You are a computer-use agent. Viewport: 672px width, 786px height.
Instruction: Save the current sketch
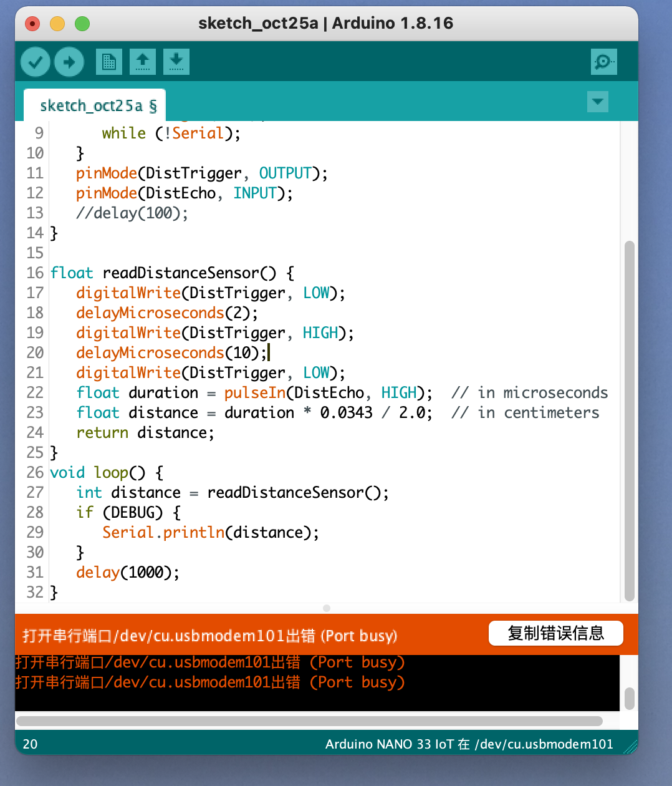[x=176, y=62]
